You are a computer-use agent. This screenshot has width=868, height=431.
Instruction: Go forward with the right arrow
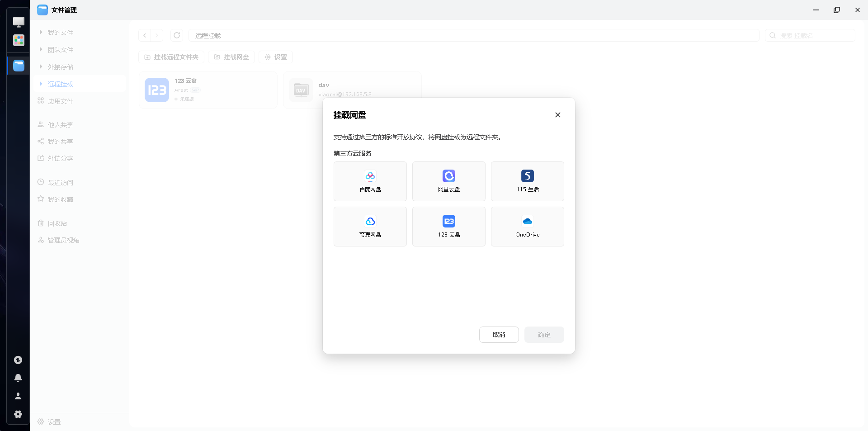157,35
